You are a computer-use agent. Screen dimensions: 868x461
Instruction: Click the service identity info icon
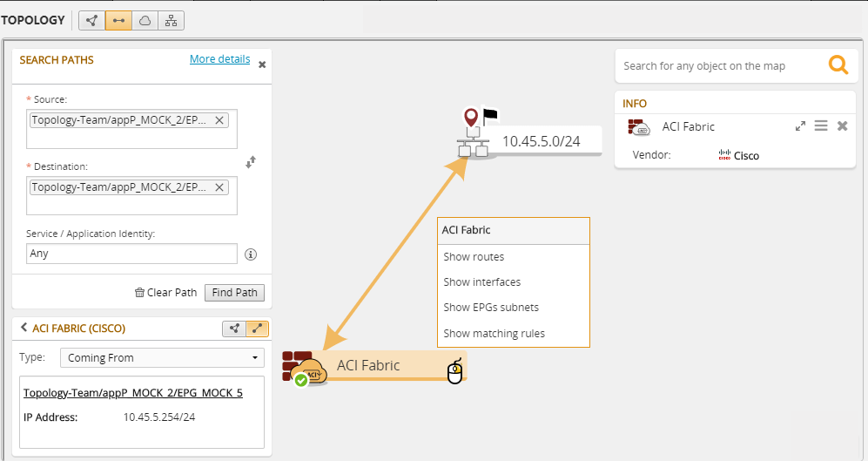point(251,254)
